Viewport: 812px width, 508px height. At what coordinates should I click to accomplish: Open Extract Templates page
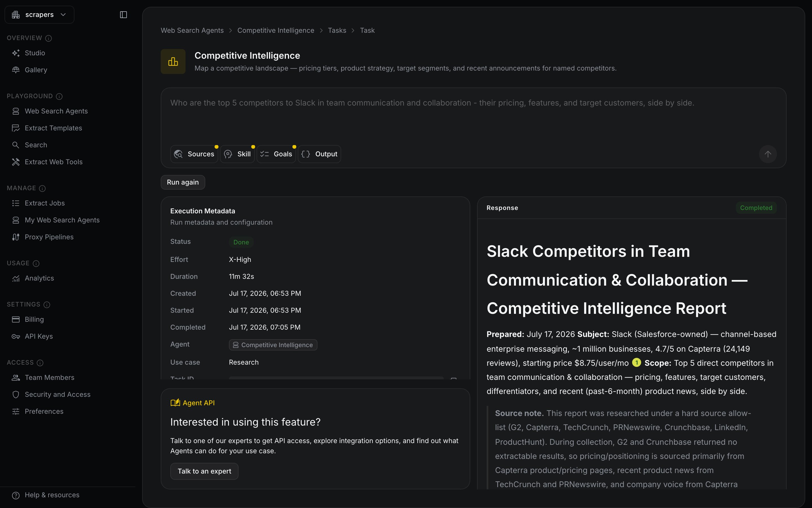coord(53,128)
